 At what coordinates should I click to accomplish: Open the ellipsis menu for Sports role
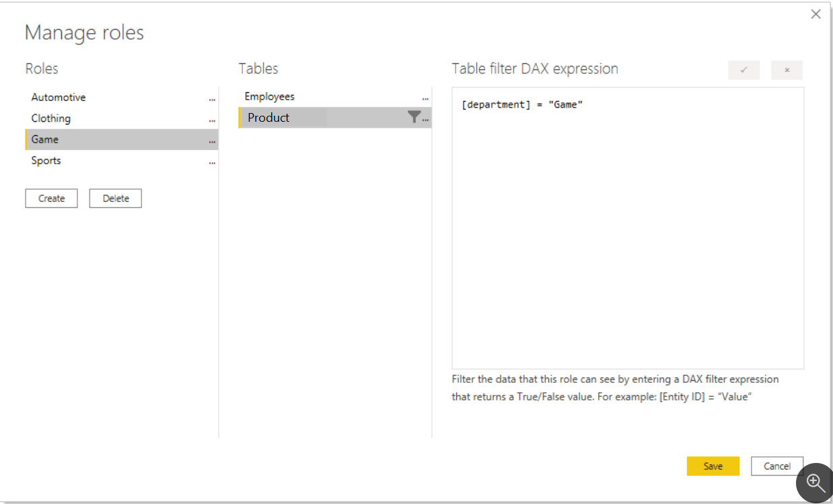click(212, 161)
